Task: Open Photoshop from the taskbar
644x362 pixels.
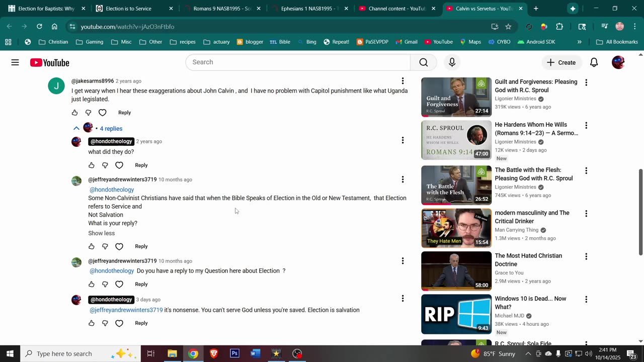Action: coord(234,353)
